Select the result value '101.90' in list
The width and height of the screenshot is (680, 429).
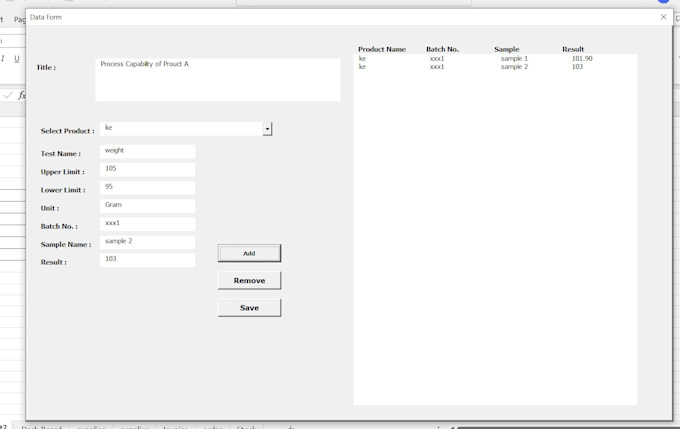click(x=582, y=59)
